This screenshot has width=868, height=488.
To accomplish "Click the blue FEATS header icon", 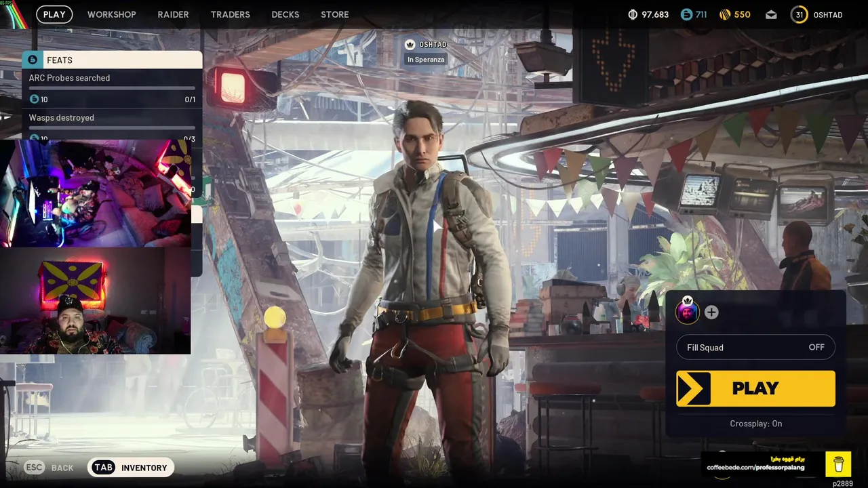I will (33, 60).
